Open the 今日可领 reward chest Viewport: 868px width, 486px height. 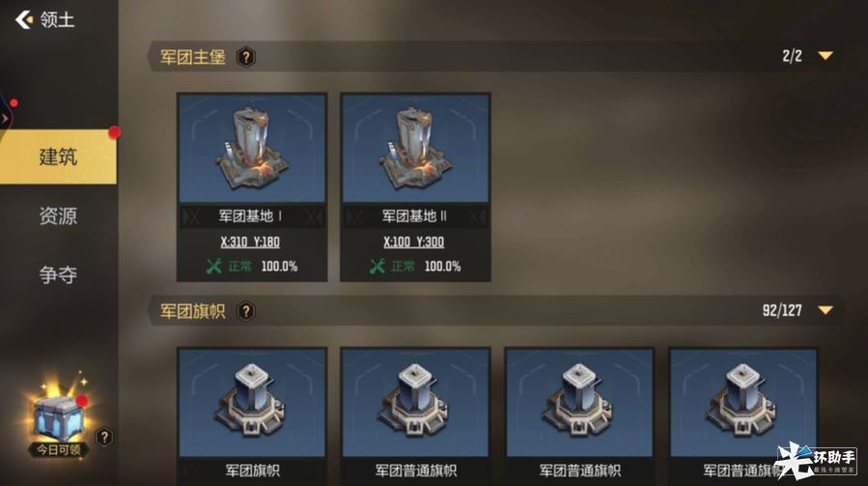tap(59, 417)
